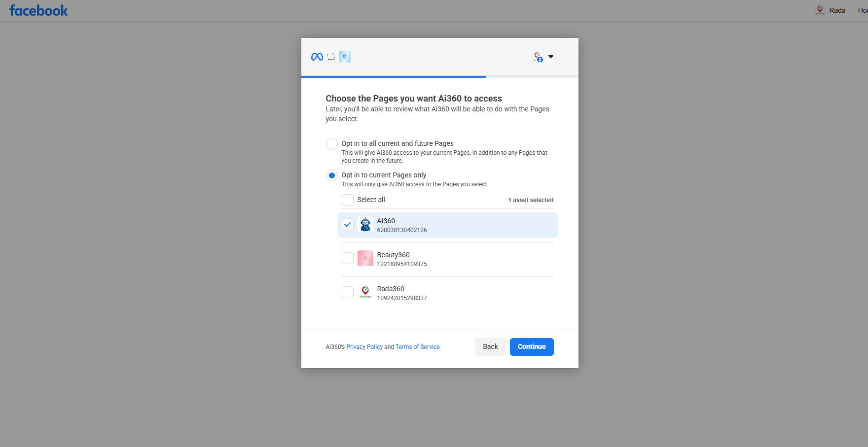The image size is (868, 447).
Task: Click the Ai360 app icon in the header
Action: (345, 56)
